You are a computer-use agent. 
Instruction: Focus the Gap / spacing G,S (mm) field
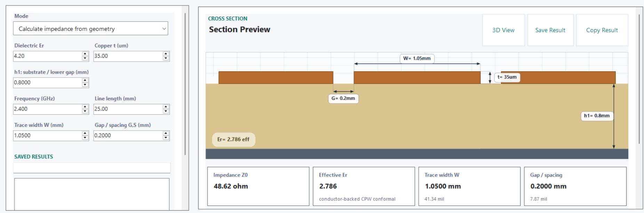pyautogui.click(x=128, y=136)
